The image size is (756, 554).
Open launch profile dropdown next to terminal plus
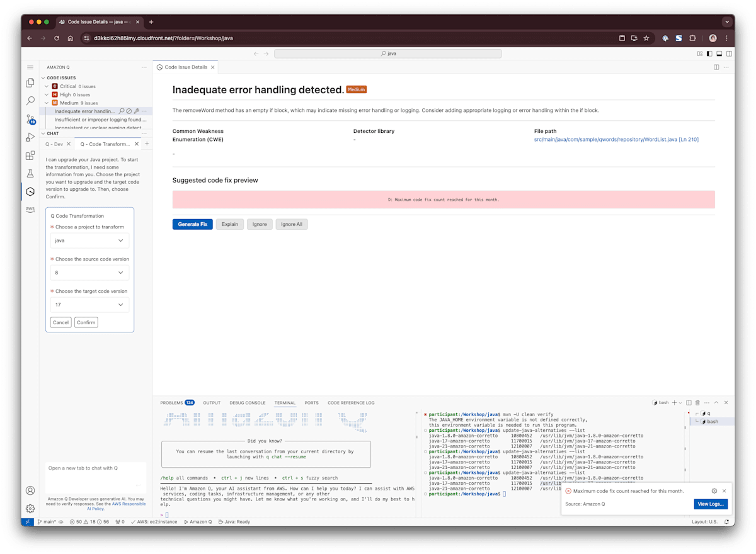click(680, 403)
